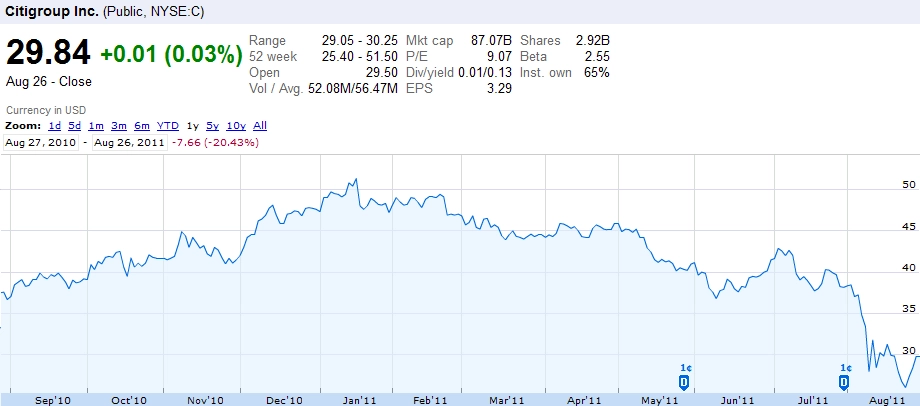Open the May'11 dividend marker
The image size is (920, 406).
(x=684, y=383)
